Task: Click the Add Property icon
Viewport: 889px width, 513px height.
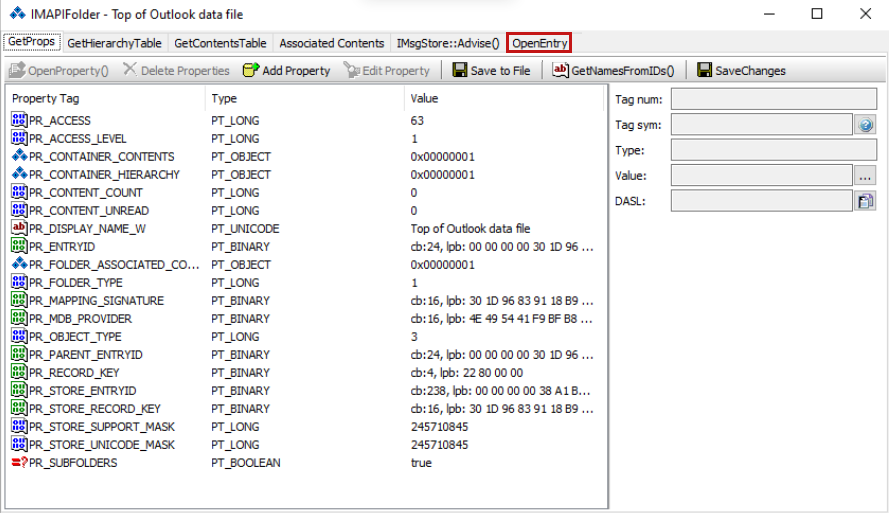Action: tap(251, 70)
